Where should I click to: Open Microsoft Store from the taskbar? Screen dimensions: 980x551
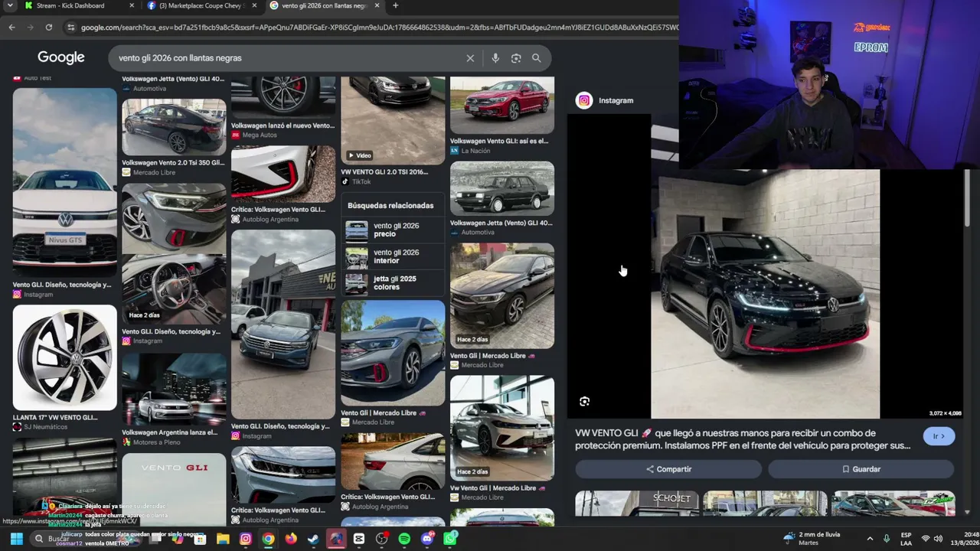tap(200, 539)
